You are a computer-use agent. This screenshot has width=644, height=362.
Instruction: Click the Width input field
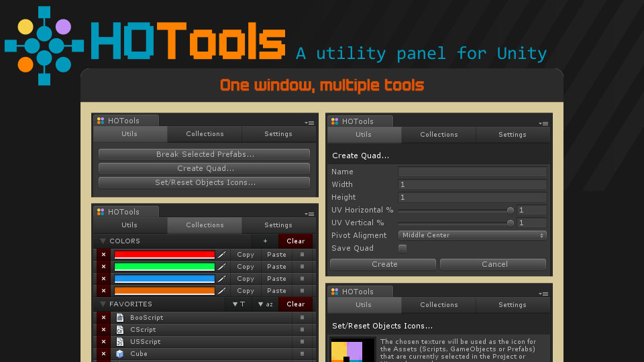(472, 185)
